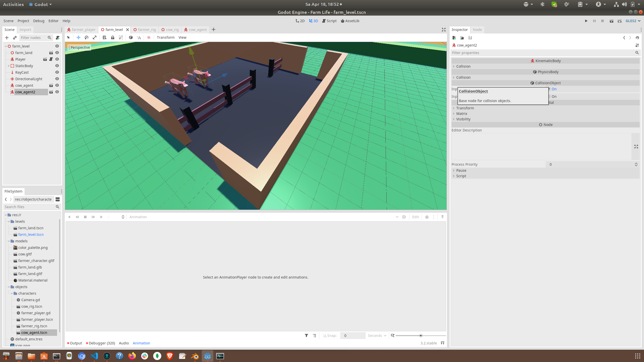
Task: Click the Edit button in animation panel
Action: pyautogui.click(x=415, y=217)
